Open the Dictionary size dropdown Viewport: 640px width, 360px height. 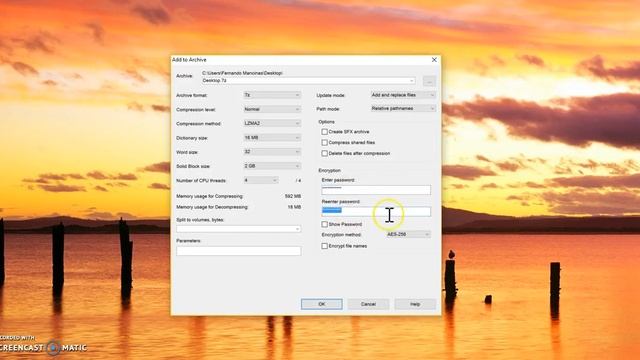point(272,138)
